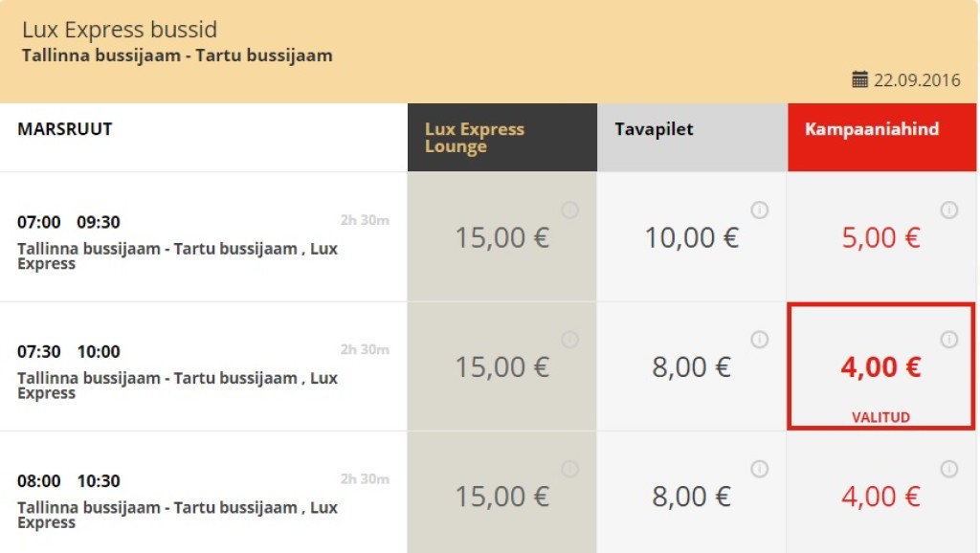Select 15,00 € Lounge fare for 07:00 departure
Image resolution: width=980 pixels, height=553 pixels.
pos(501,237)
